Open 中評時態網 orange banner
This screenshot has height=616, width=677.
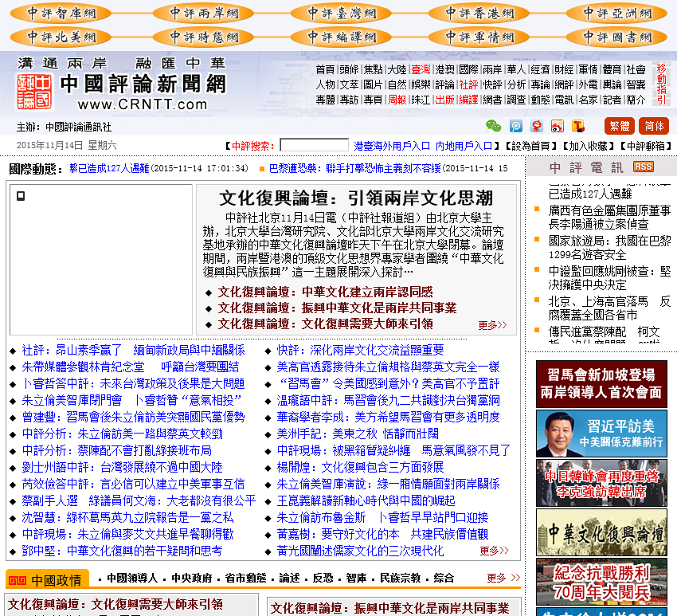click(203, 37)
